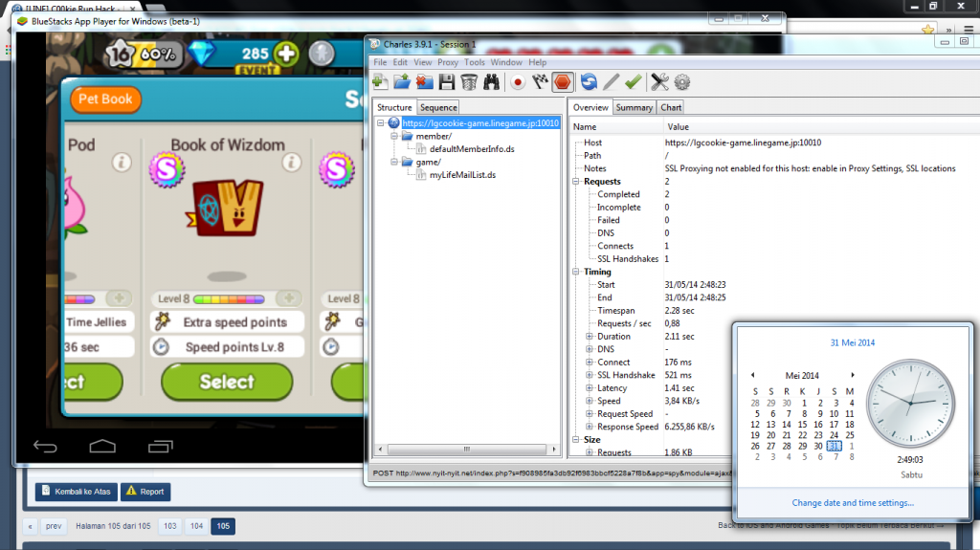Click Kembali ke Atas button on forum
This screenshot has width=980, height=550.
[77, 492]
